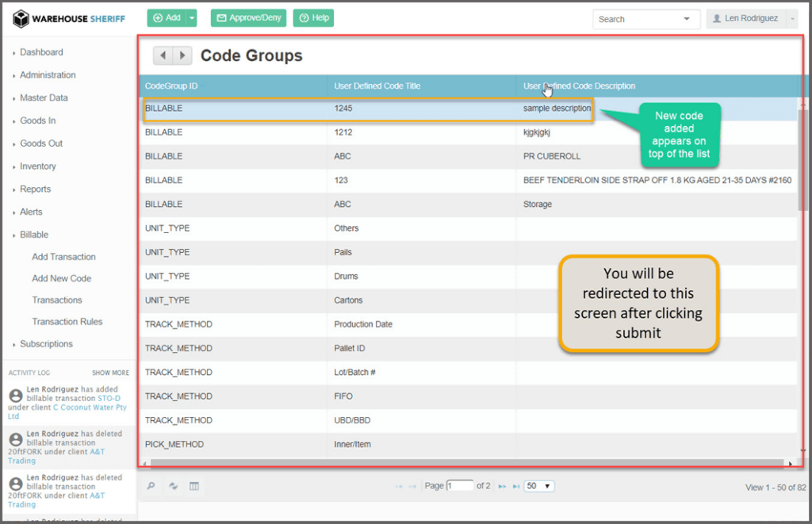Expand the Len Rodriguez user menu
The height and width of the screenshot is (524, 812).
point(752,18)
